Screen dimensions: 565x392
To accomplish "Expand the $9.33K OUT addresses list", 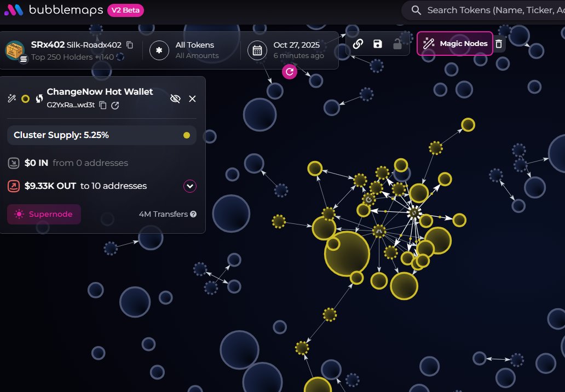I will (190, 186).
